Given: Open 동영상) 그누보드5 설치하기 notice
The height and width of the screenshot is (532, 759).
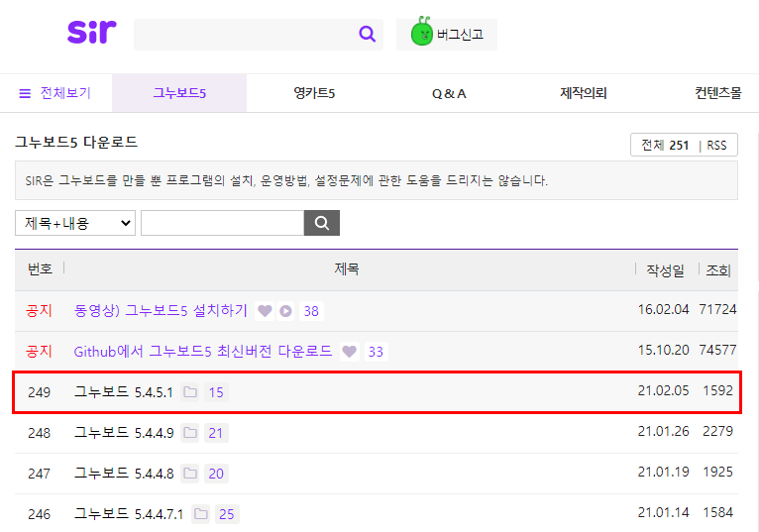Looking at the screenshot, I should 161,310.
